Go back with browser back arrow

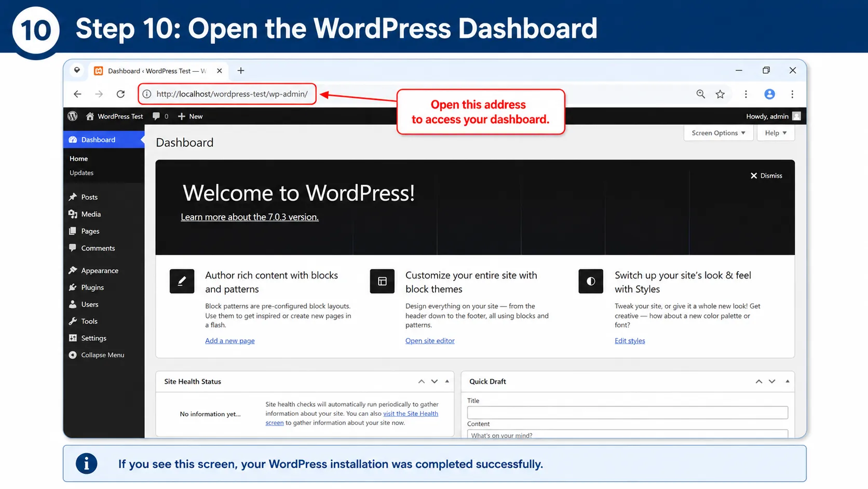[x=77, y=94]
